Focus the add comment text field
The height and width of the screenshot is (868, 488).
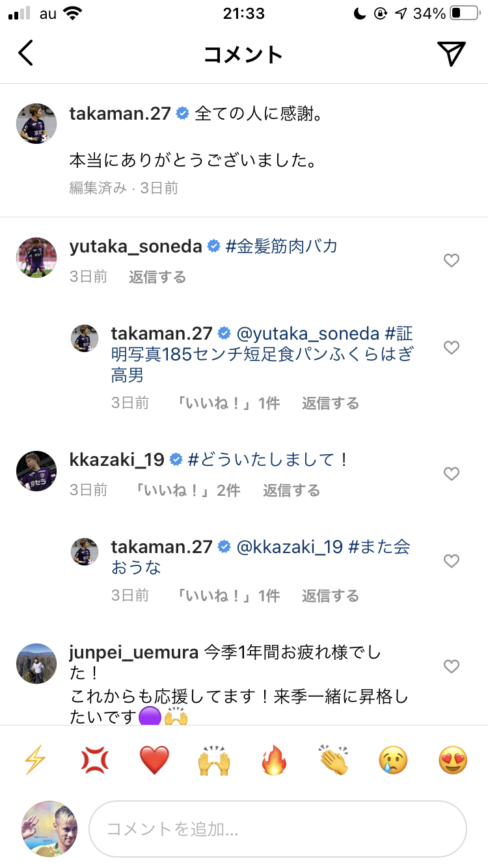pyautogui.click(x=278, y=829)
